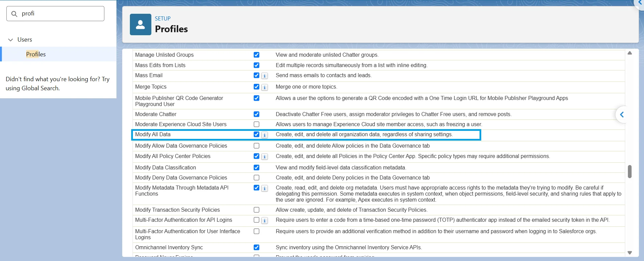Uncheck Mobile Publisher QR Code Generator checkbox
The width and height of the screenshot is (644, 261).
256,98
